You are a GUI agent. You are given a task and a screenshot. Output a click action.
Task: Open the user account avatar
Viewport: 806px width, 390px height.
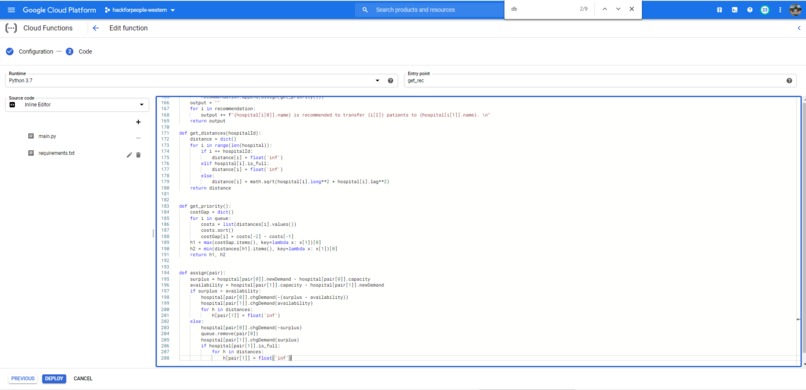coord(795,10)
